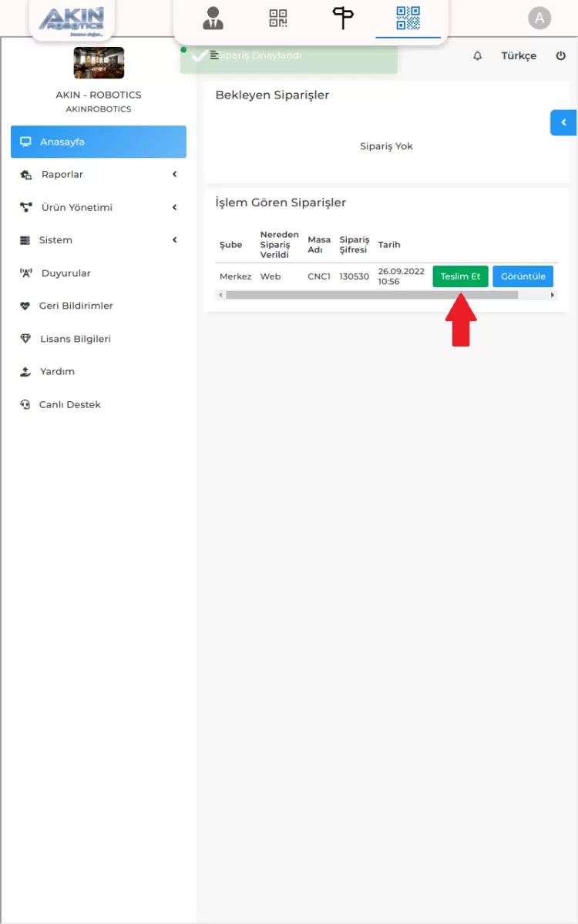Click the orders table horizontal scrollbar
Screen dimensions: 578x924
click(x=371, y=295)
